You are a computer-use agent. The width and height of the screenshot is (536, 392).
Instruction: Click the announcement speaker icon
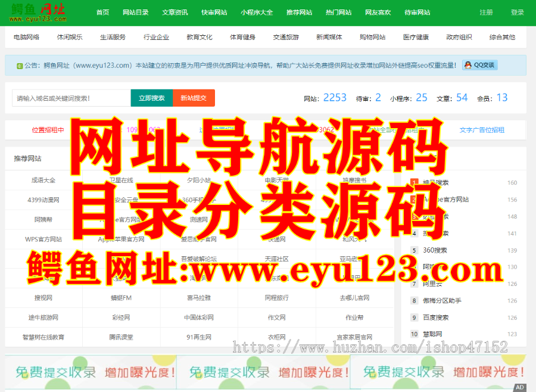coord(20,66)
